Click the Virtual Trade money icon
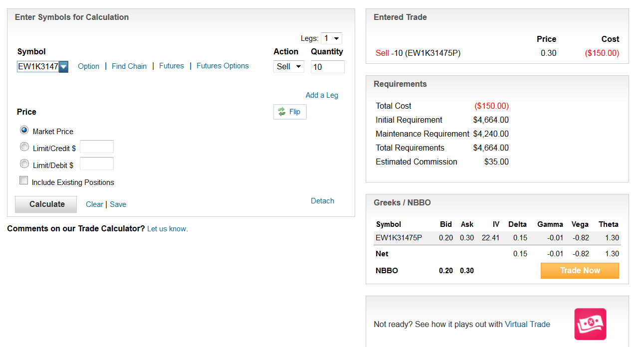 590,324
